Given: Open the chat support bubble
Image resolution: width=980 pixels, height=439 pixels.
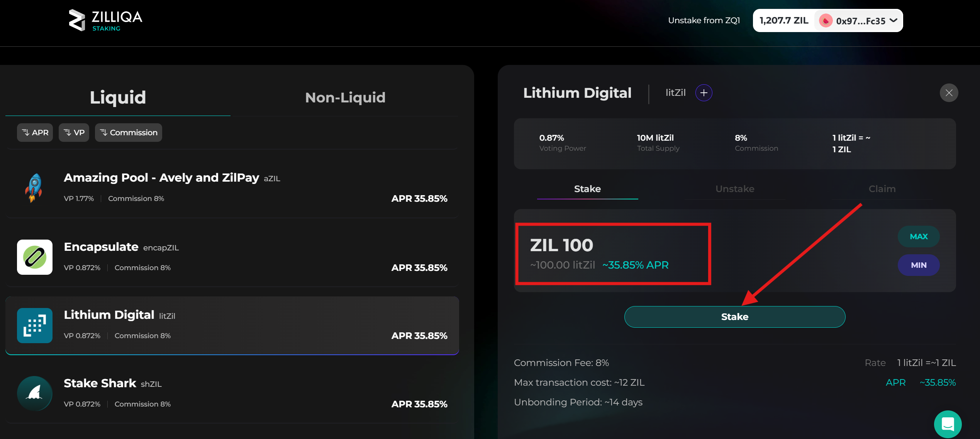Looking at the screenshot, I should [948, 424].
